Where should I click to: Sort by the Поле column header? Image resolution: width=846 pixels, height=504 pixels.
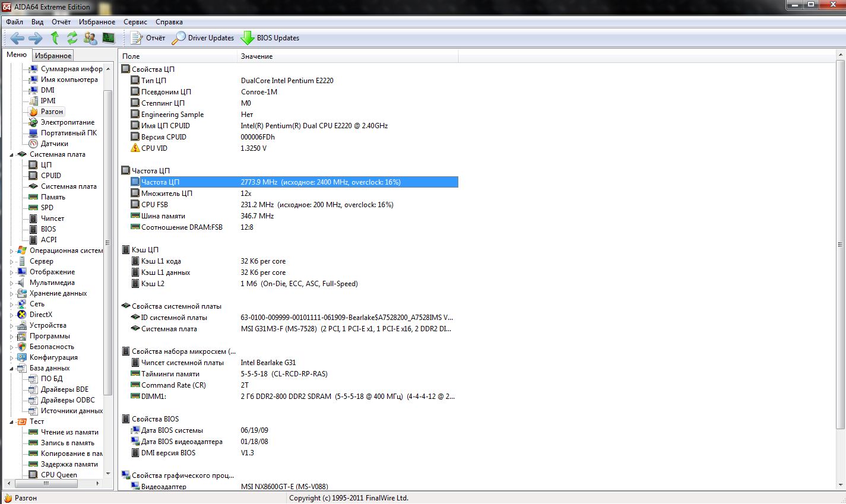[178, 56]
